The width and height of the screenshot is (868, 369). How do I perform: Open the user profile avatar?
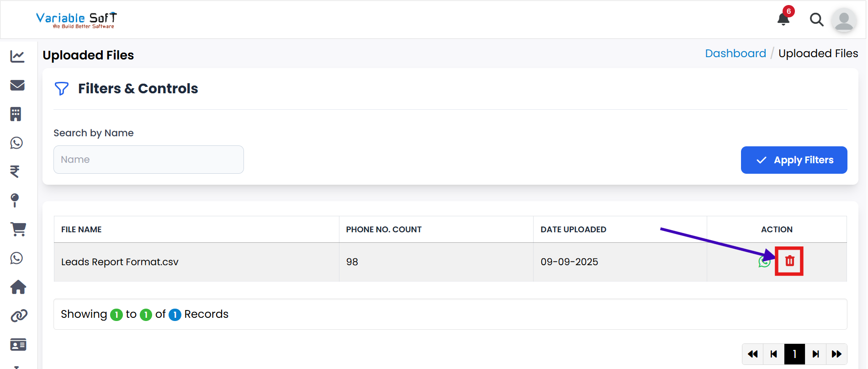(844, 20)
